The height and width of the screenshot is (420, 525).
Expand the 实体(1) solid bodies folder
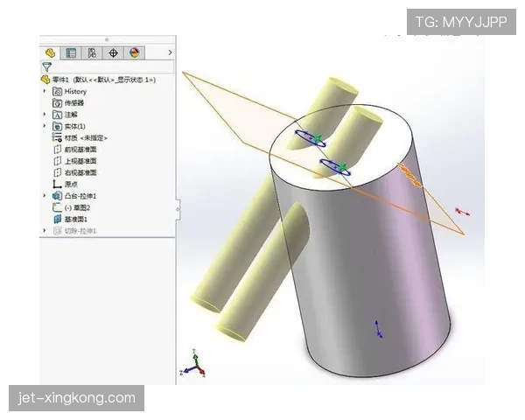45,126
